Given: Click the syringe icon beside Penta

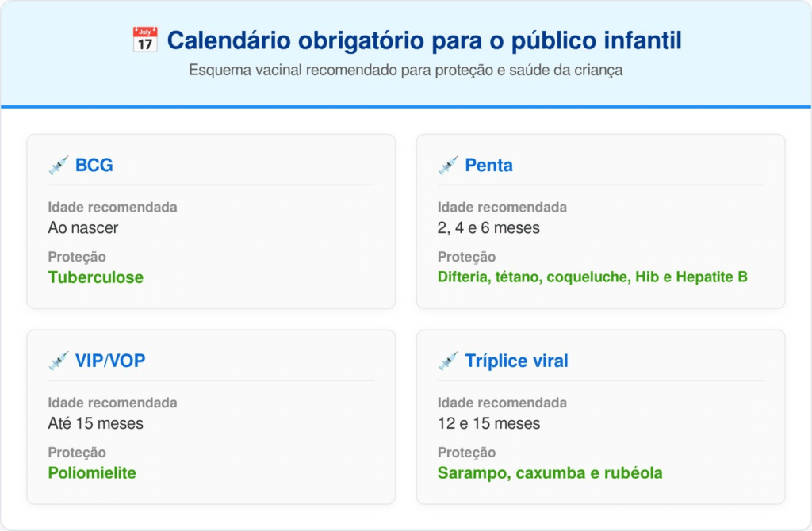Looking at the screenshot, I should coord(448,166).
